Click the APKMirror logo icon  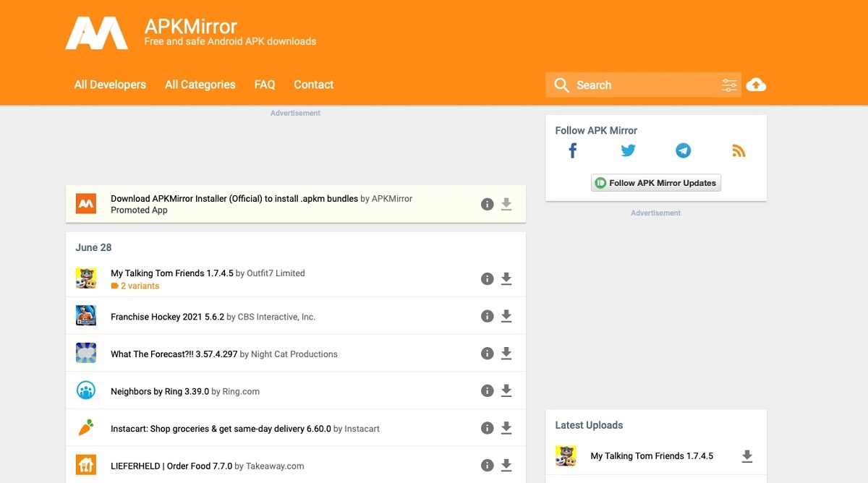tap(96, 33)
